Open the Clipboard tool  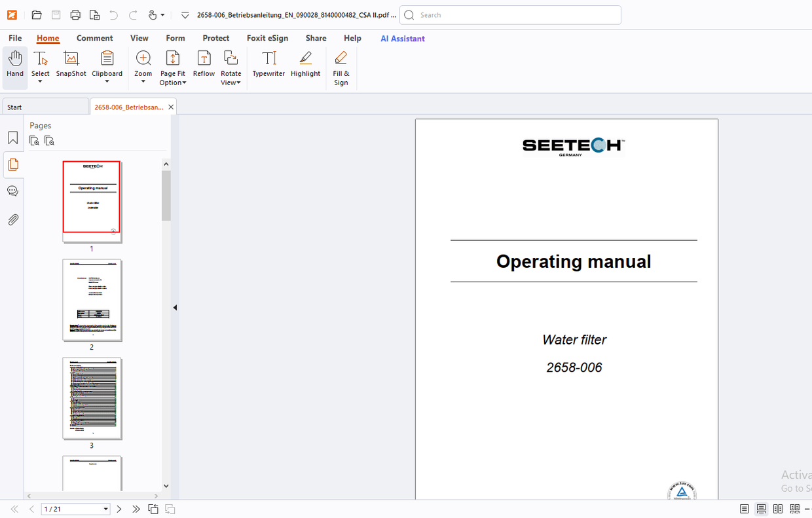coord(107,65)
